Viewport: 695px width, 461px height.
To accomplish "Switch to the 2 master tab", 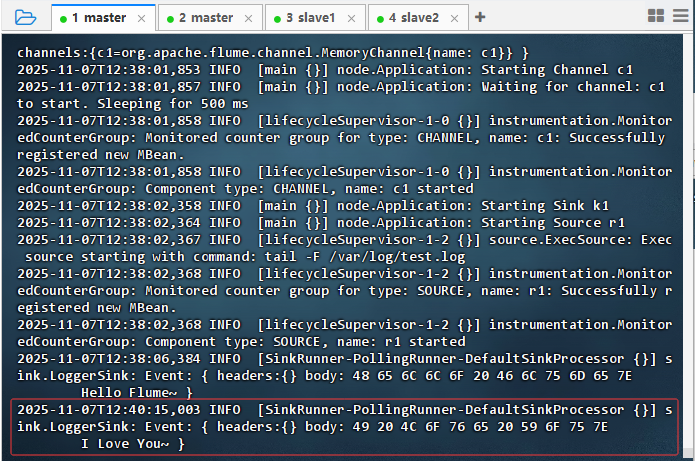I will click(x=211, y=18).
